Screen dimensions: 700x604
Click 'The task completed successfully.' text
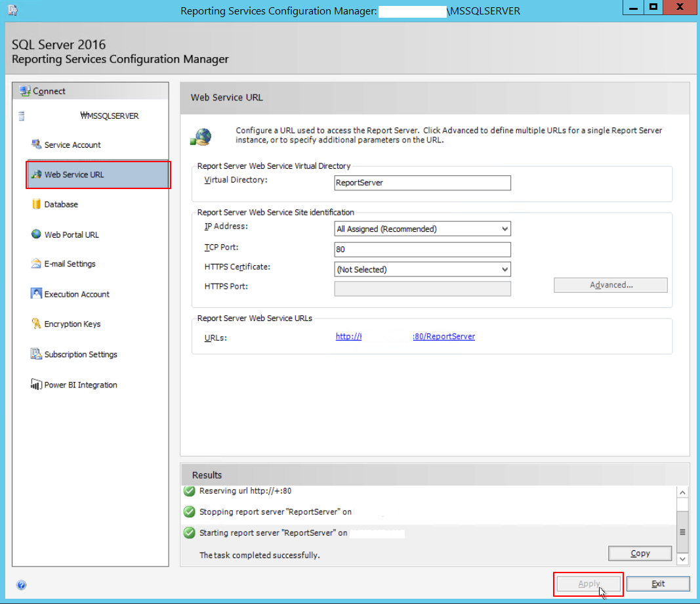pos(259,555)
